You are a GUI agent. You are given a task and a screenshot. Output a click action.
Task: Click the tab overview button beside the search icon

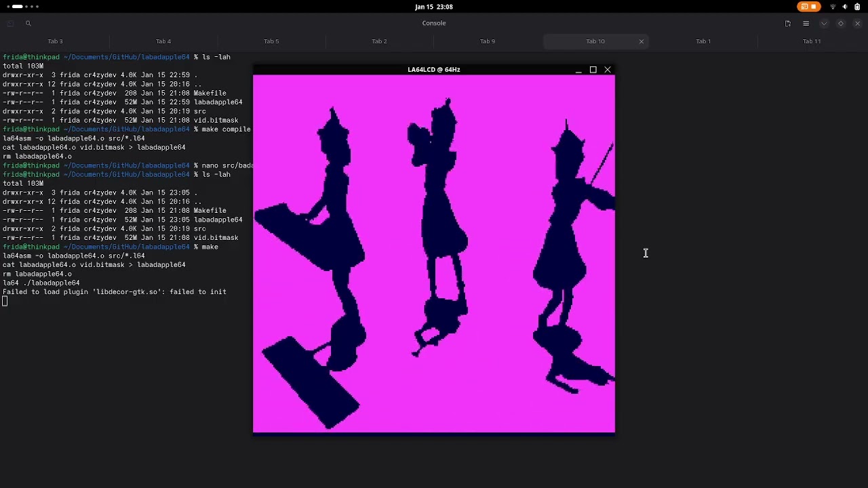10,24
